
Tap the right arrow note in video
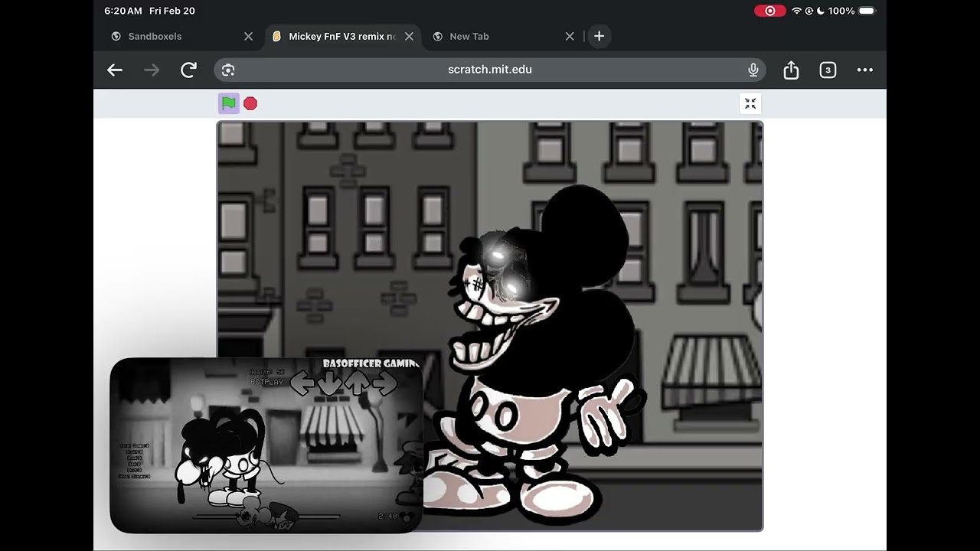click(x=384, y=383)
